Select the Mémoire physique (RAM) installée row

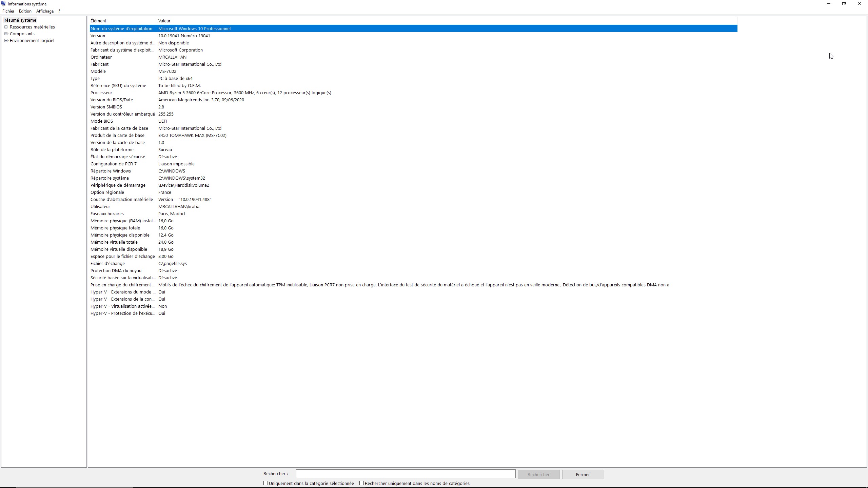413,221
